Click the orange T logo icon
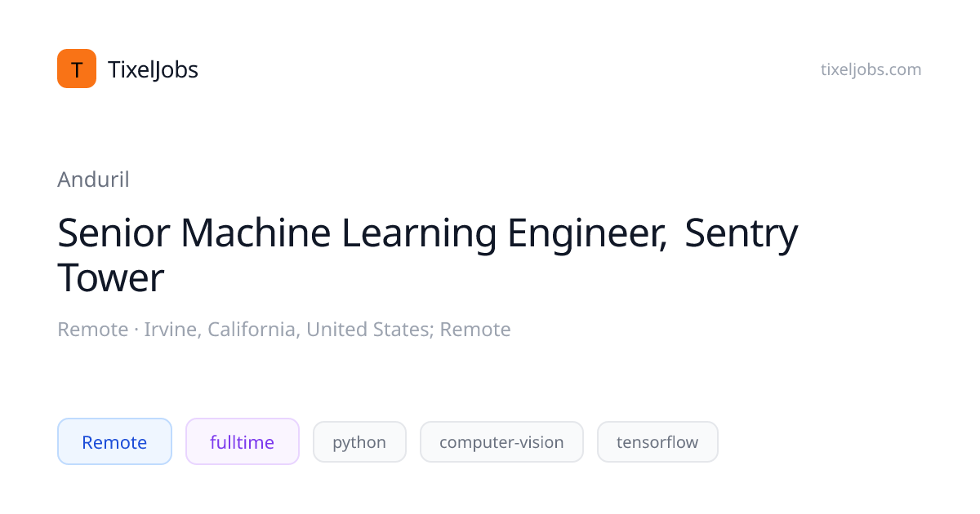 click(77, 69)
